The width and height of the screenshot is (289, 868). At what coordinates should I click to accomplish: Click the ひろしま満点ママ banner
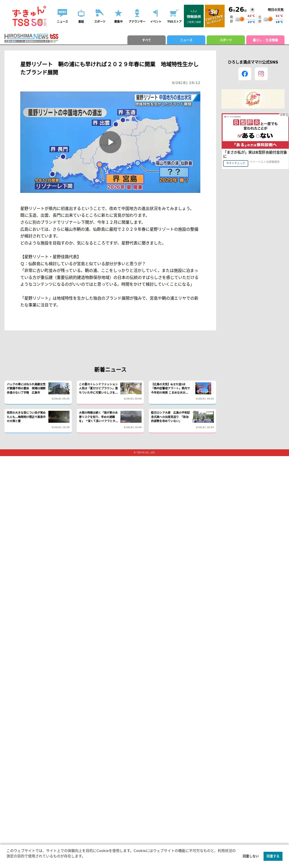(253, 99)
